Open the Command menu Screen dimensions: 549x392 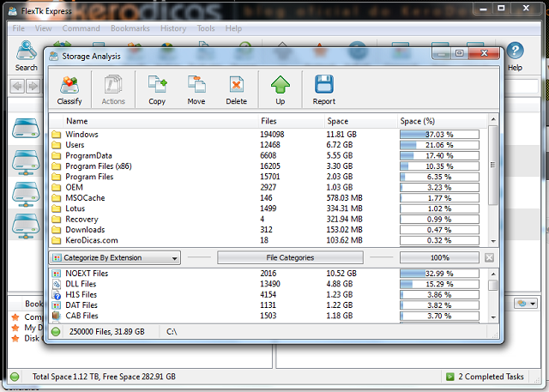pyautogui.click(x=81, y=28)
